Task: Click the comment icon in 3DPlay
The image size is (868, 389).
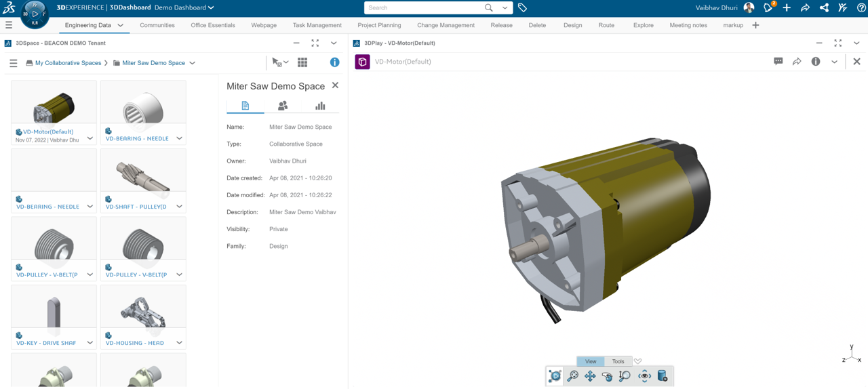Action: coord(778,62)
